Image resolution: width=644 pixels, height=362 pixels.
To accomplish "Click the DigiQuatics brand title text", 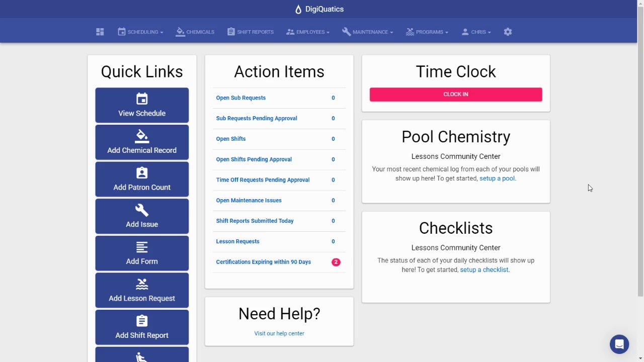I will click(x=325, y=9).
